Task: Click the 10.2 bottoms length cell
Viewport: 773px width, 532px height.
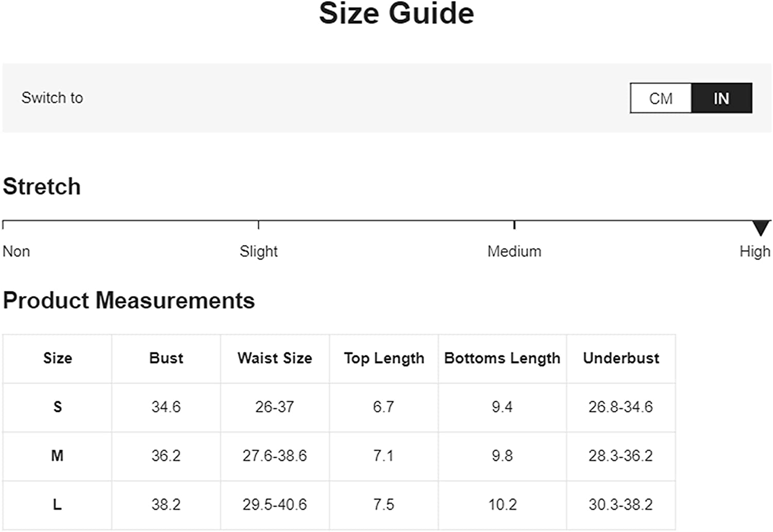Action: coord(502,505)
